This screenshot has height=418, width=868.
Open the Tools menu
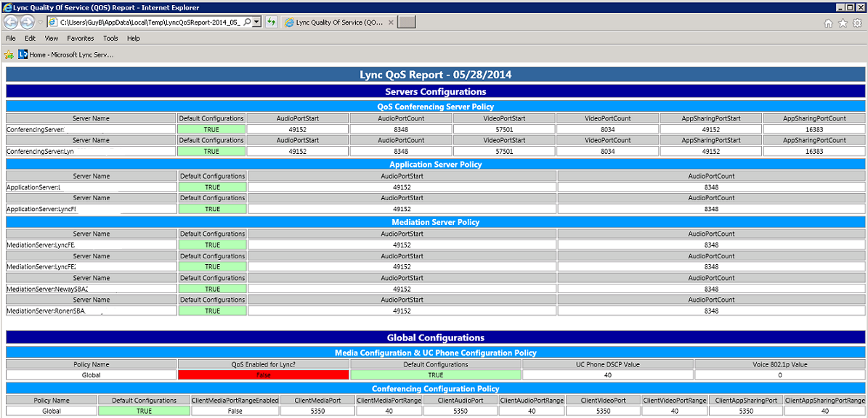tap(110, 38)
